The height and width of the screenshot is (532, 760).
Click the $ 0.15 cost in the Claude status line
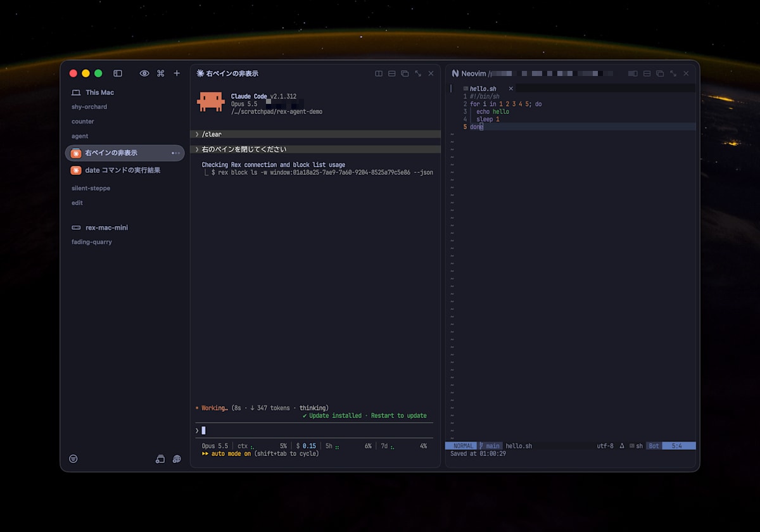click(x=307, y=446)
